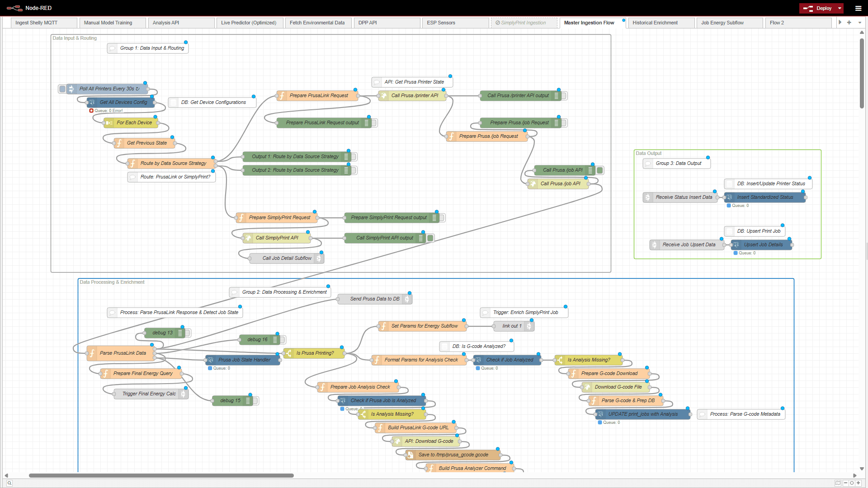This screenshot has width=868, height=488.
Task: Toggle output of the debug 15 node
Action: [x=255, y=400]
